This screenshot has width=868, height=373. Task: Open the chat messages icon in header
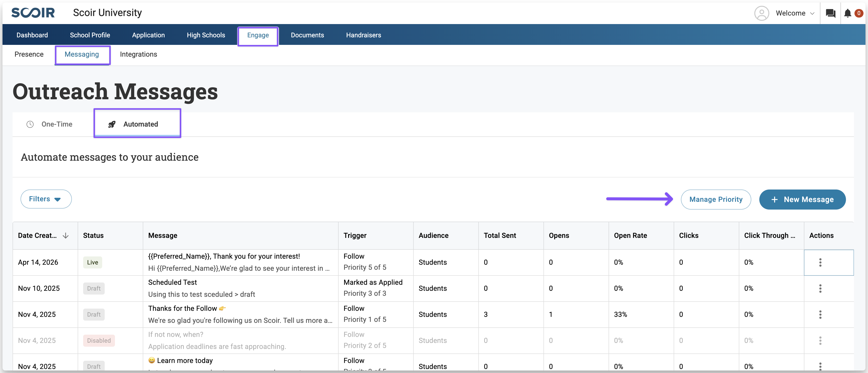(x=830, y=13)
